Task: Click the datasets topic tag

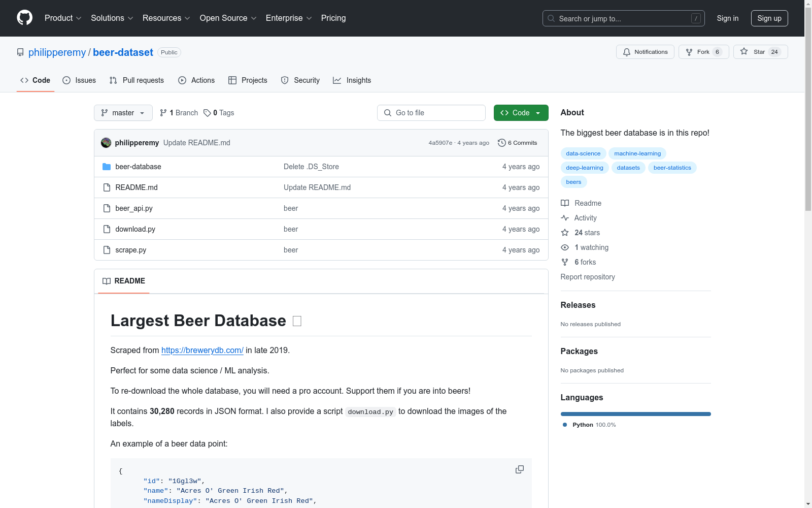Action: (628, 168)
